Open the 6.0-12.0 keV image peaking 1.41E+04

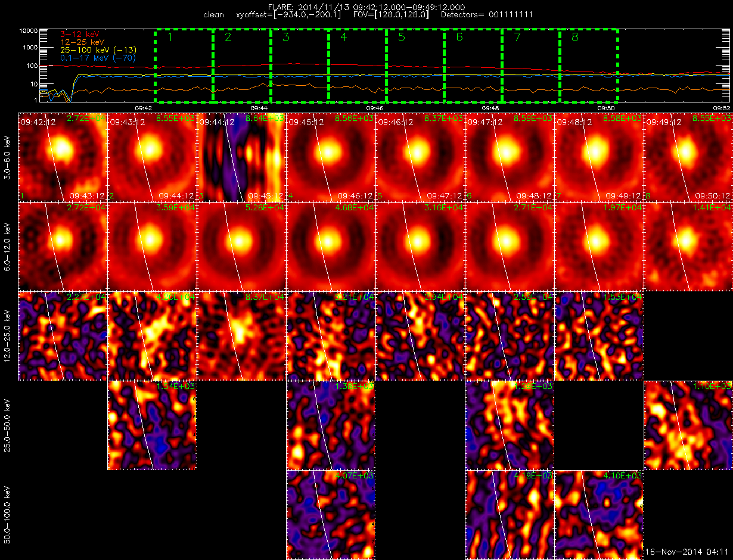pyautogui.click(x=688, y=246)
